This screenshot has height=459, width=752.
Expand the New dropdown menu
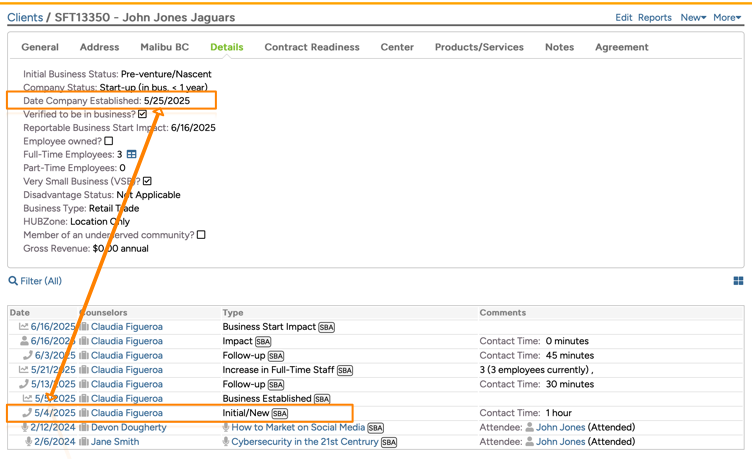(692, 17)
